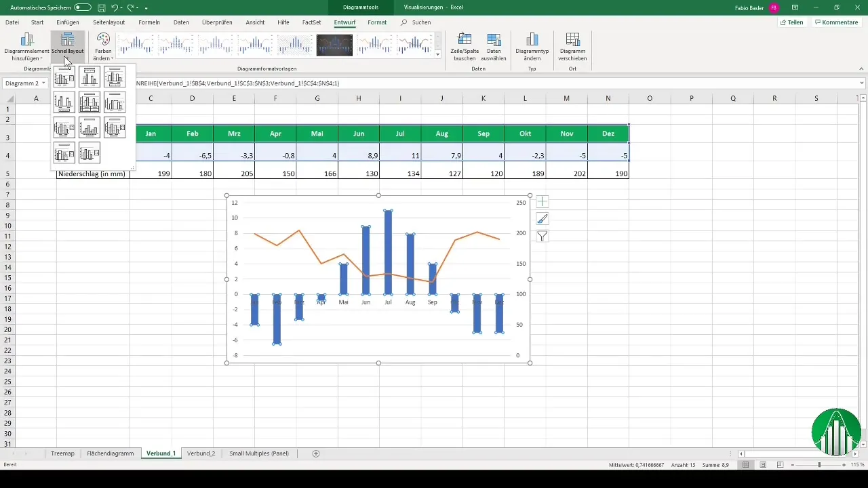Click the Fabio Basler account avatar

coord(774,7)
